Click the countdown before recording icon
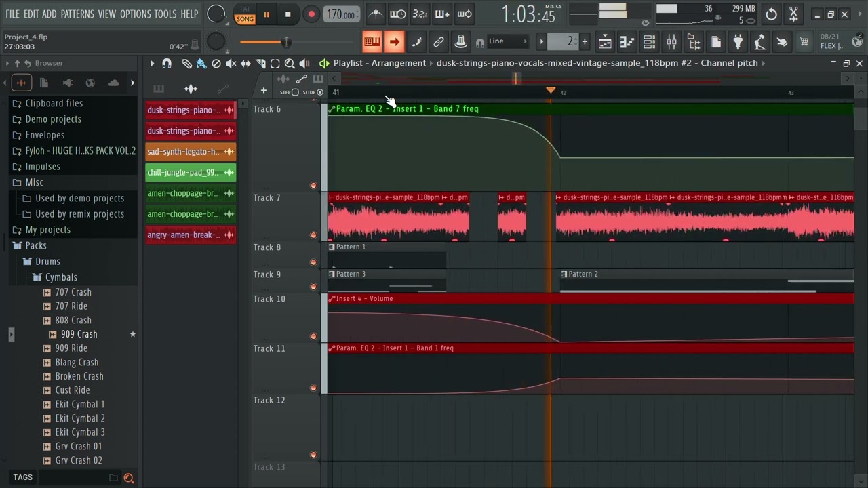Viewport: 868px width, 488px height. pos(420,14)
